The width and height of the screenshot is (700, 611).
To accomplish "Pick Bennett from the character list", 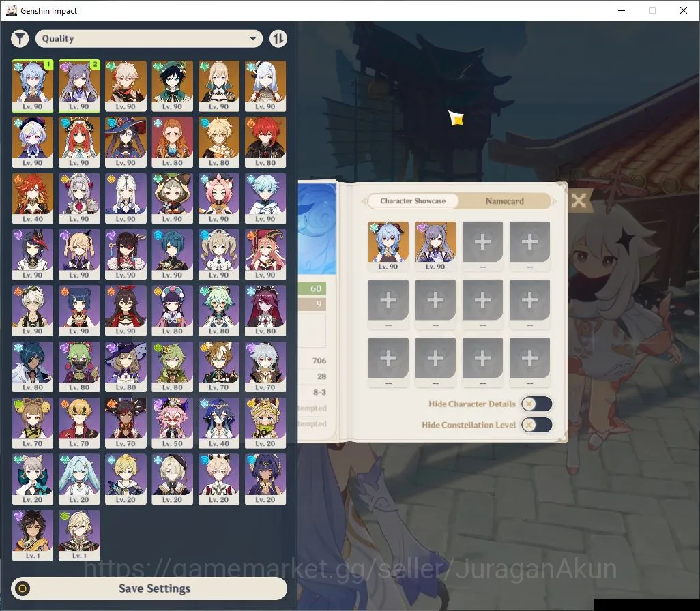I will click(33, 311).
